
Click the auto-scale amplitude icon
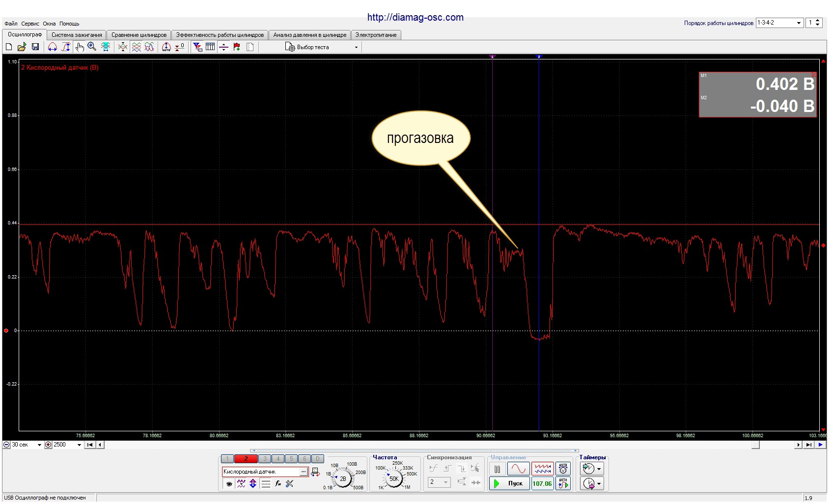[x=167, y=47]
